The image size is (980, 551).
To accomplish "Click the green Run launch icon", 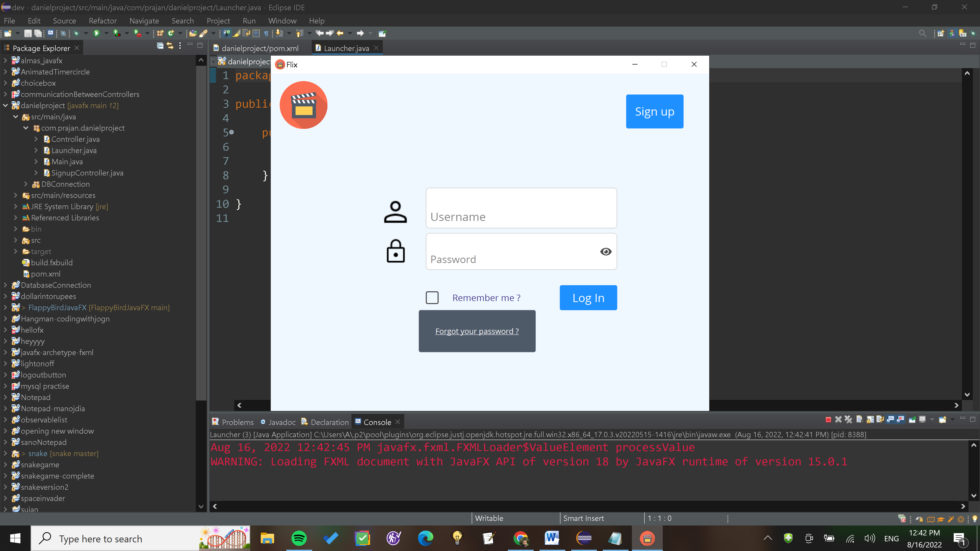I will [96, 33].
